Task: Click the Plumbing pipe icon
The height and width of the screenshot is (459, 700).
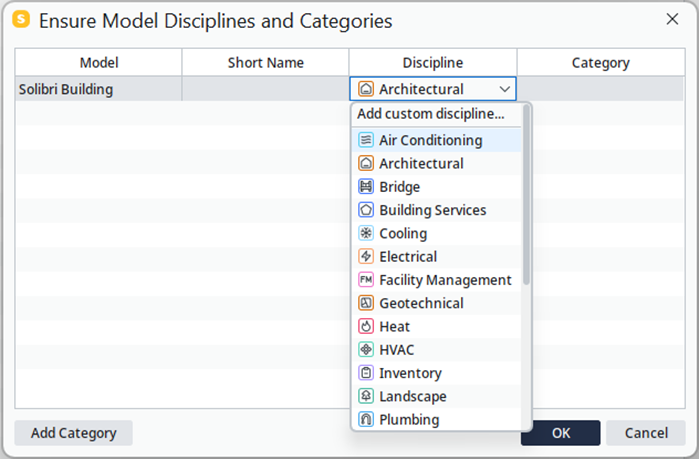Action: [x=366, y=419]
